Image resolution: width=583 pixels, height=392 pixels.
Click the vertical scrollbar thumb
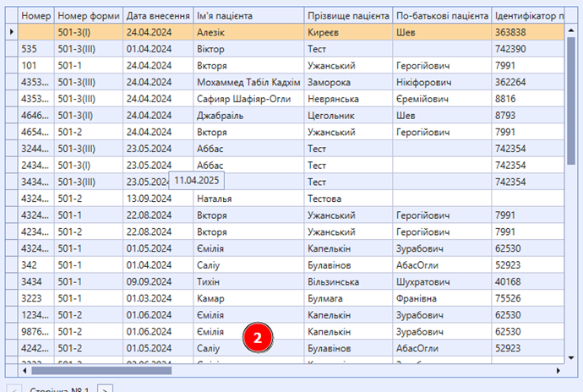pyautogui.click(x=571, y=101)
